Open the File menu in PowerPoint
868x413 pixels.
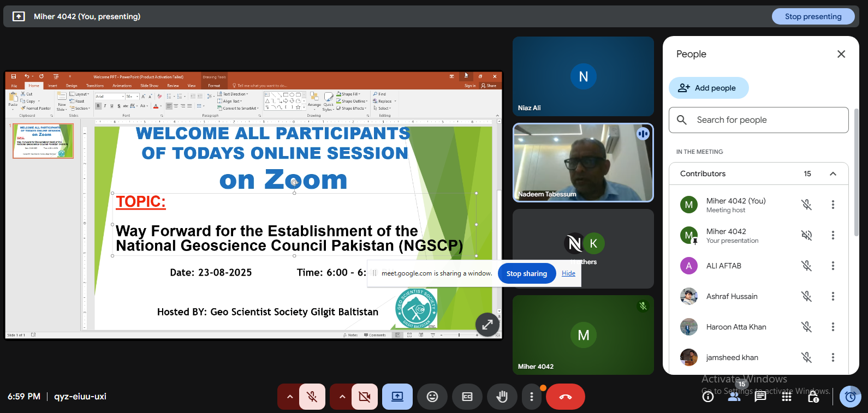[x=14, y=86]
